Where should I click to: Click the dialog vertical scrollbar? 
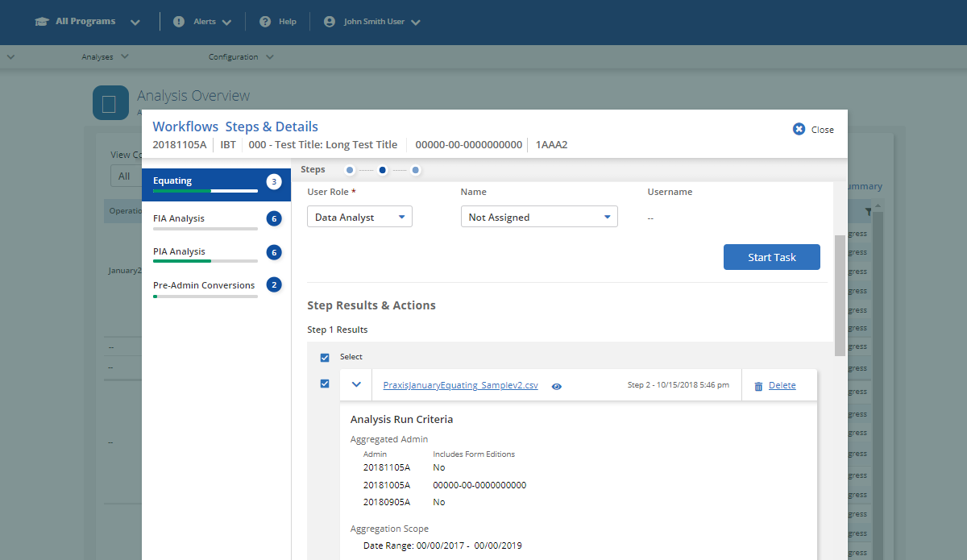pyautogui.click(x=840, y=295)
